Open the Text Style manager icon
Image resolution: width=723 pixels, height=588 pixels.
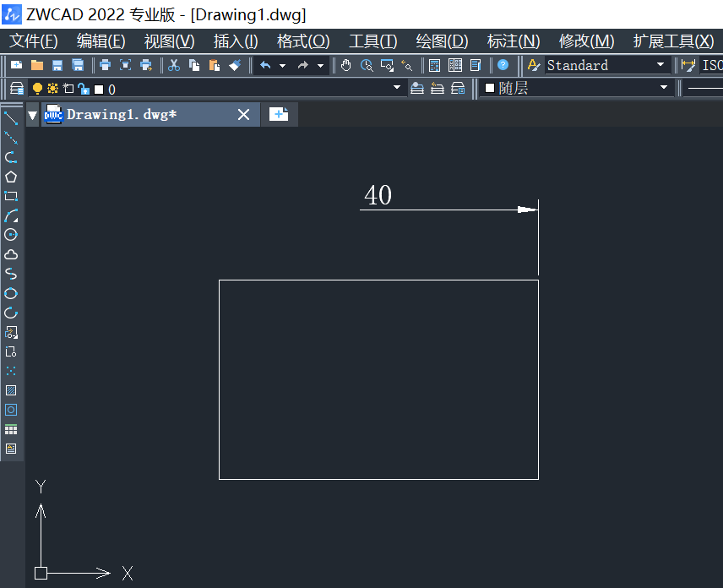(x=534, y=66)
